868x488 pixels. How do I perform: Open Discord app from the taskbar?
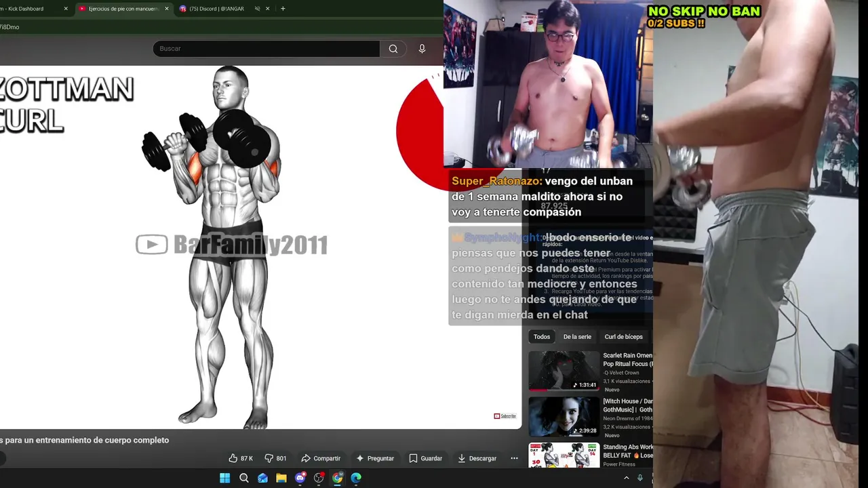point(300,478)
